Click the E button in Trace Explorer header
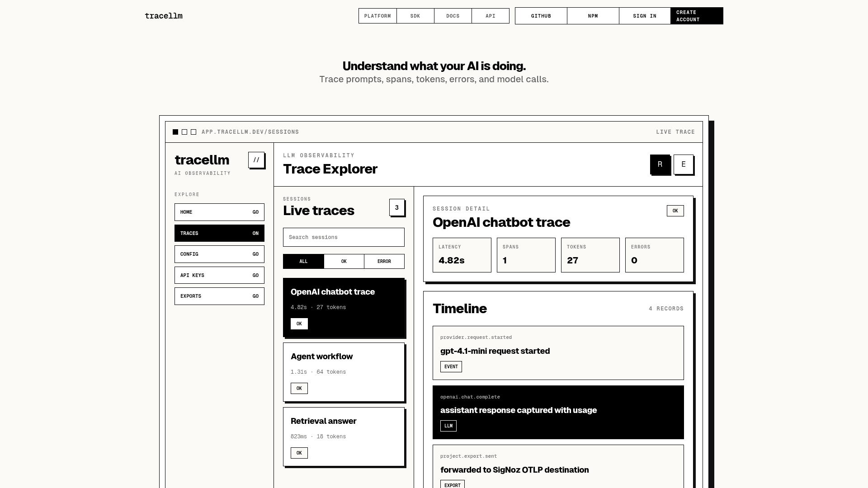The width and height of the screenshot is (868, 488). point(684,164)
